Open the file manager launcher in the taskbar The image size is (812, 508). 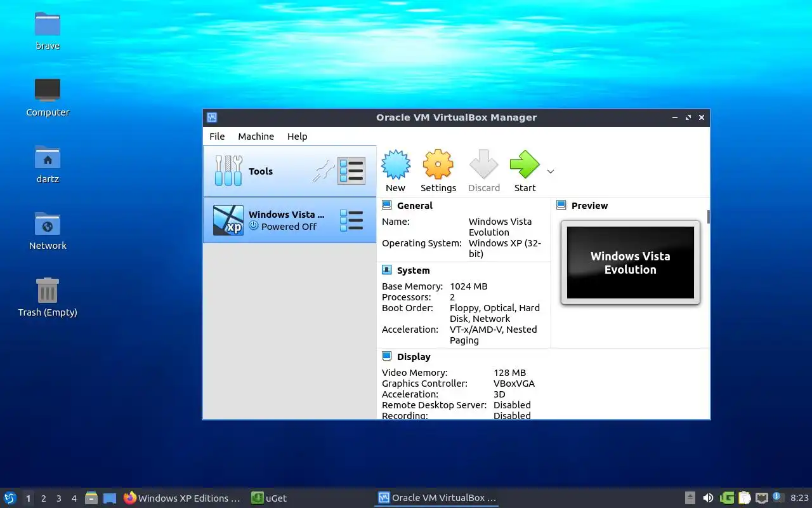point(91,498)
